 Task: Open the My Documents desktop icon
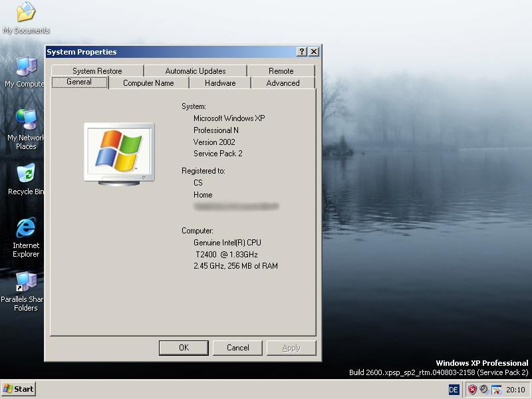(26, 13)
